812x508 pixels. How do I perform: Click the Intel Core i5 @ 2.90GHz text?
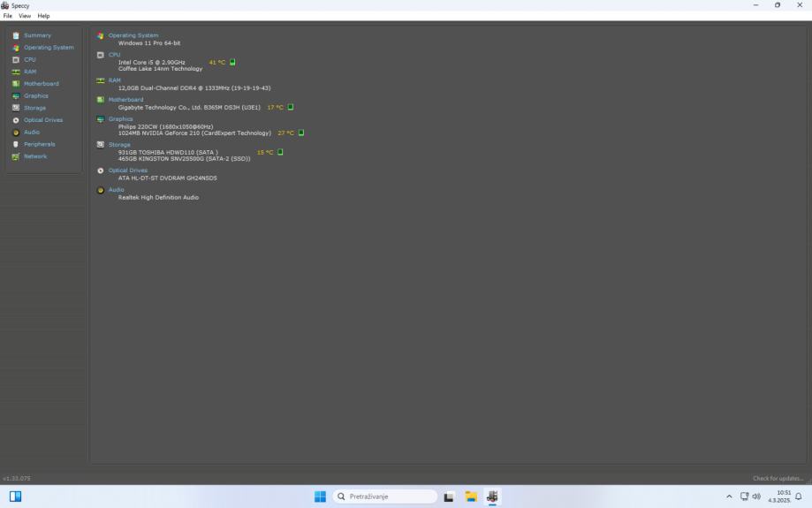tap(151, 62)
